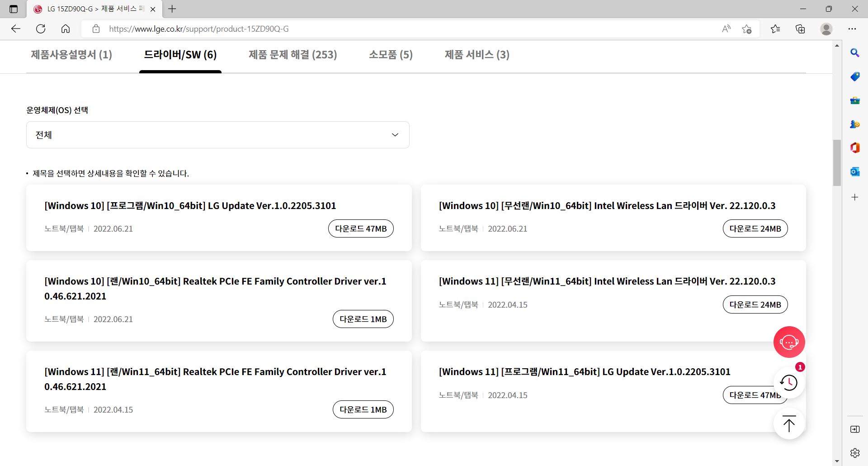Open sidebar settings gear
The width and height of the screenshot is (868, 466).
click(855, 453)
